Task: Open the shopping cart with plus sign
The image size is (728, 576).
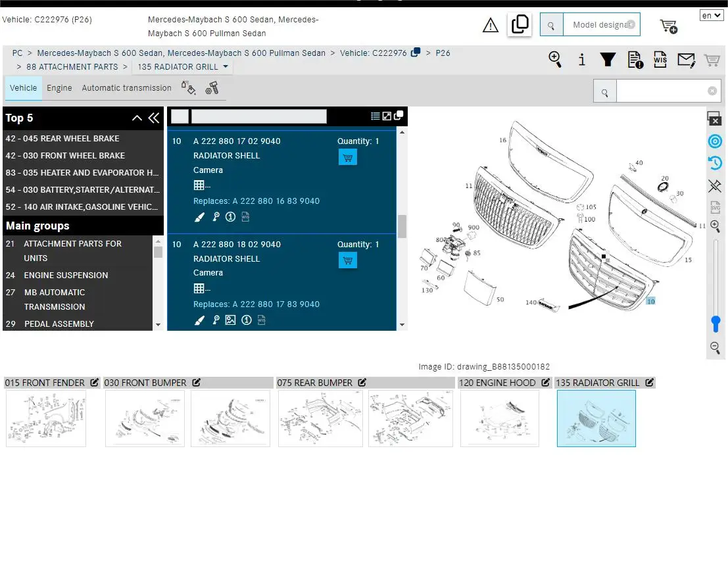Action: pyautogui.click(x=669, y=26)
